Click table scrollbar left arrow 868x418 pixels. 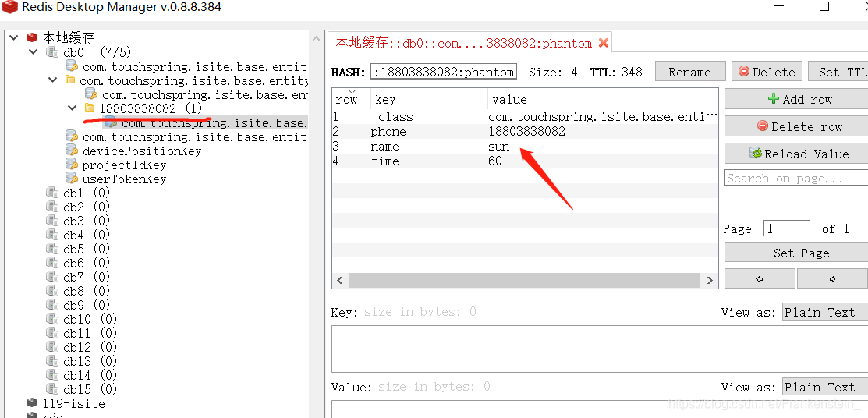coord(340,281)
